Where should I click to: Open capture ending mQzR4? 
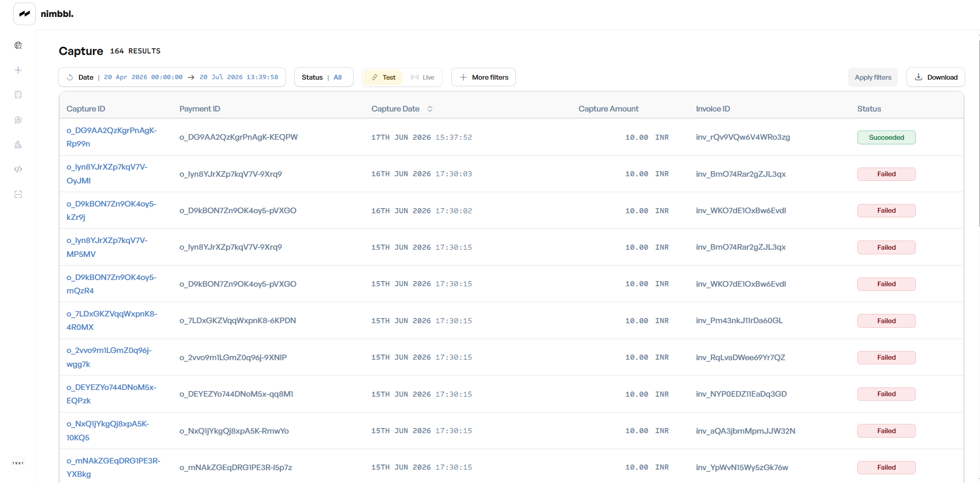[111, 284]
